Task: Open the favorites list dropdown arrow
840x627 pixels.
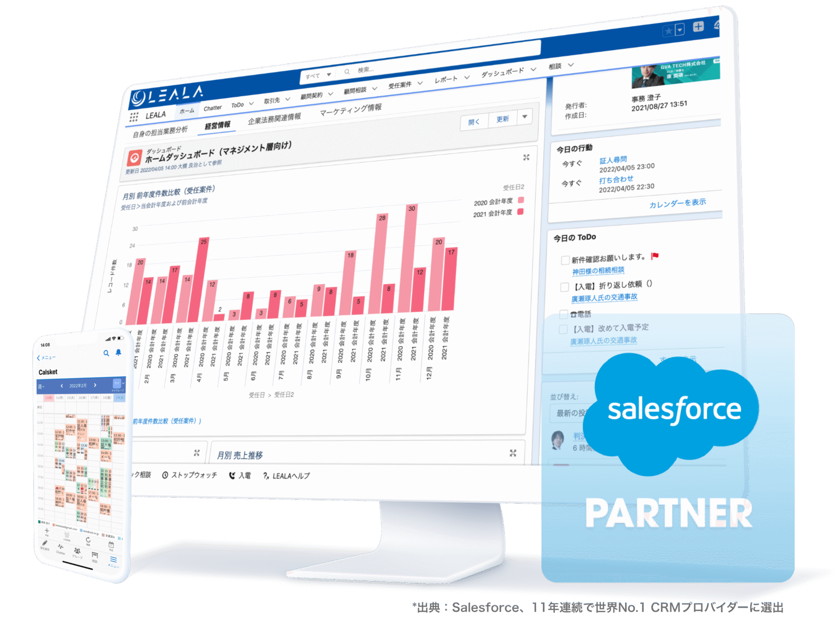Action: [679, 30]
